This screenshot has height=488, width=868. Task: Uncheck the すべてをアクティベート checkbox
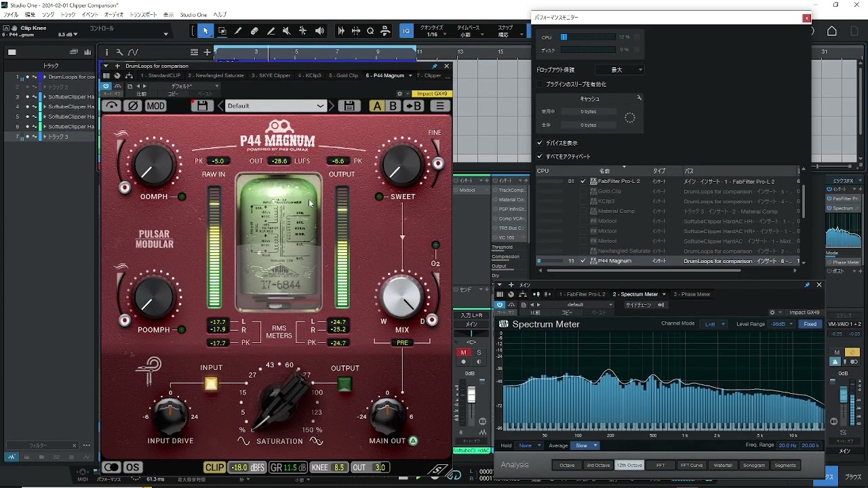pyautogui.click(x=540, y=157)
